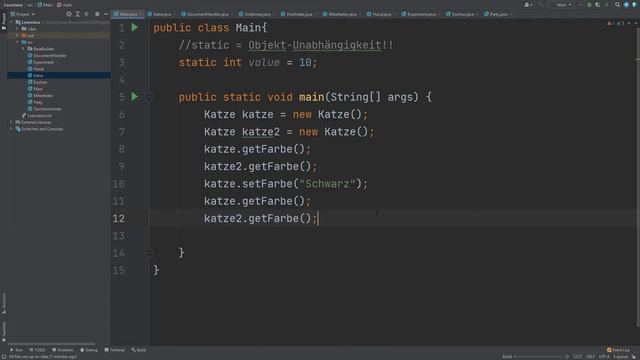Viewport: 640px width, 360px height.
Task: Place cursor in code line 10 setFarbe
Action: 286,184
